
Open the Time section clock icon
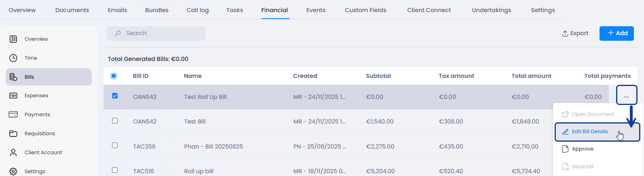[x=13, y=58]
